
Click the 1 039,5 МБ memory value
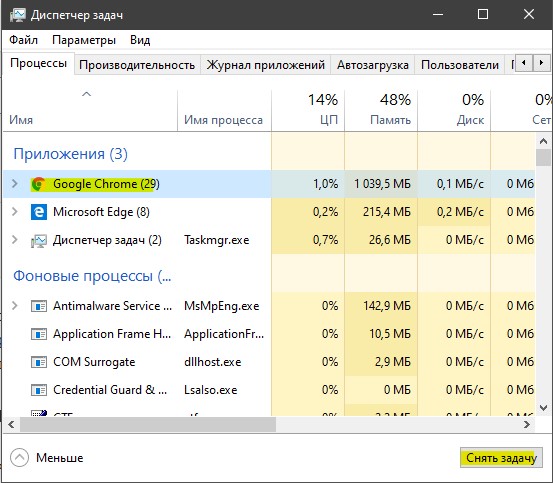click(x=382, y=184)
